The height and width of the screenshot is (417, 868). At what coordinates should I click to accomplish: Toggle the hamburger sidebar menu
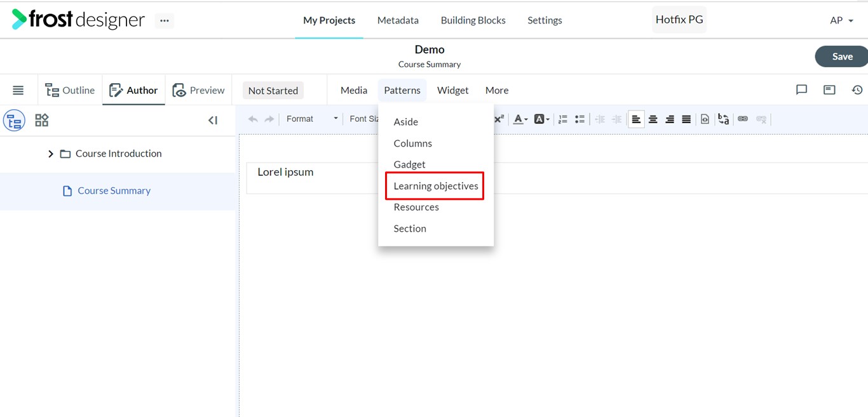[18, 90]
